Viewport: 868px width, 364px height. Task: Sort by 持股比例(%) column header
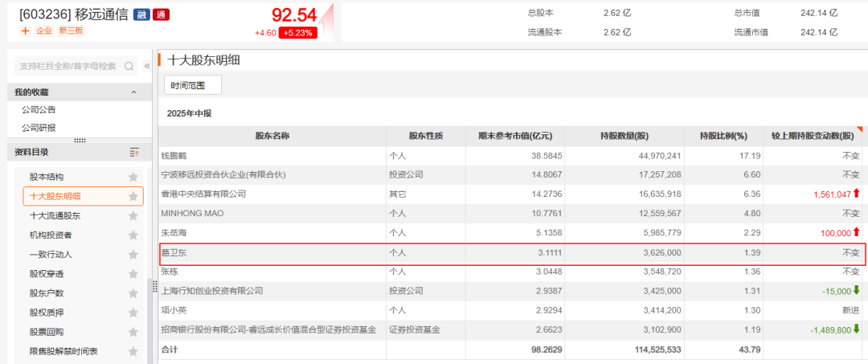point(723,136)
